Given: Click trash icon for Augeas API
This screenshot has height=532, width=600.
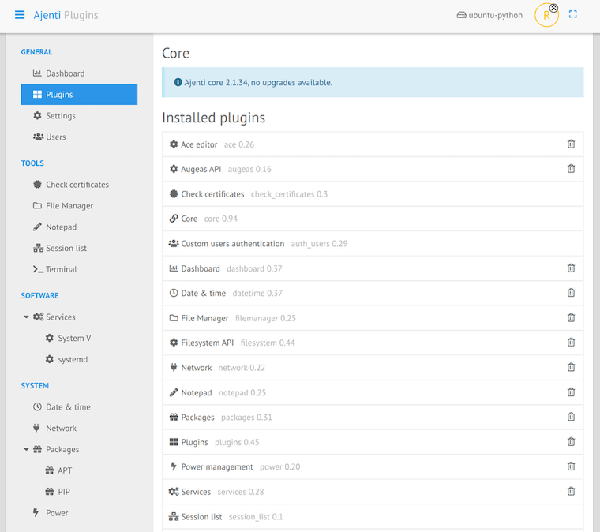Looking at the screenshot, I should 571,168.
